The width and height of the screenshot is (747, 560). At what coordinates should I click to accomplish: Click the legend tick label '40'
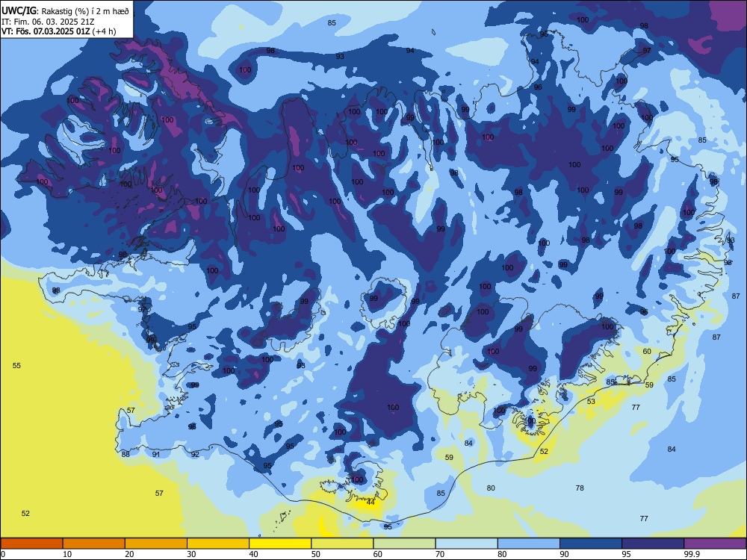pyautogui.click(x=254, y=554)
